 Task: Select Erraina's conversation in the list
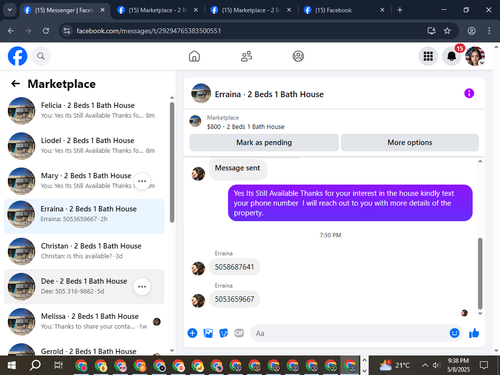(x=84, y=216)
